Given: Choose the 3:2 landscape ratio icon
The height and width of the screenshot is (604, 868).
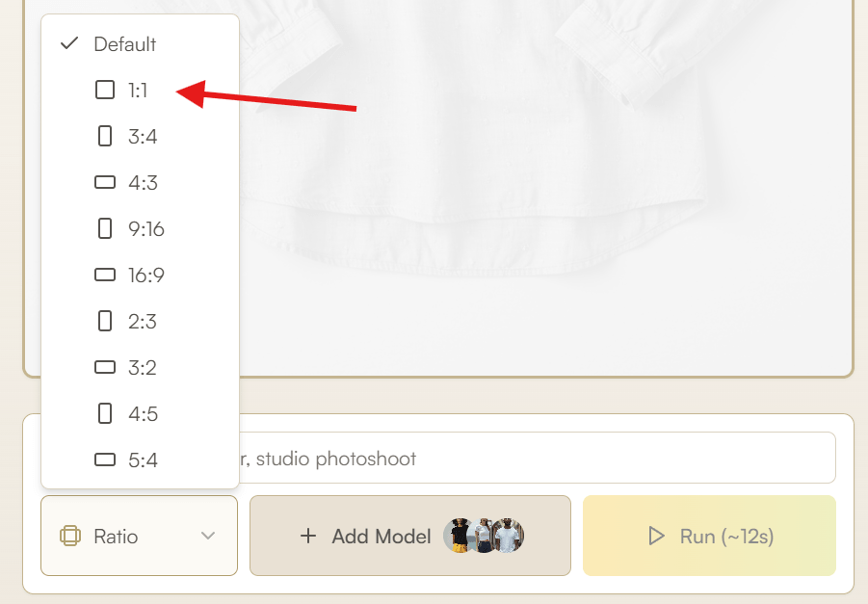Looking at the screenshot, I should [105, 368].
